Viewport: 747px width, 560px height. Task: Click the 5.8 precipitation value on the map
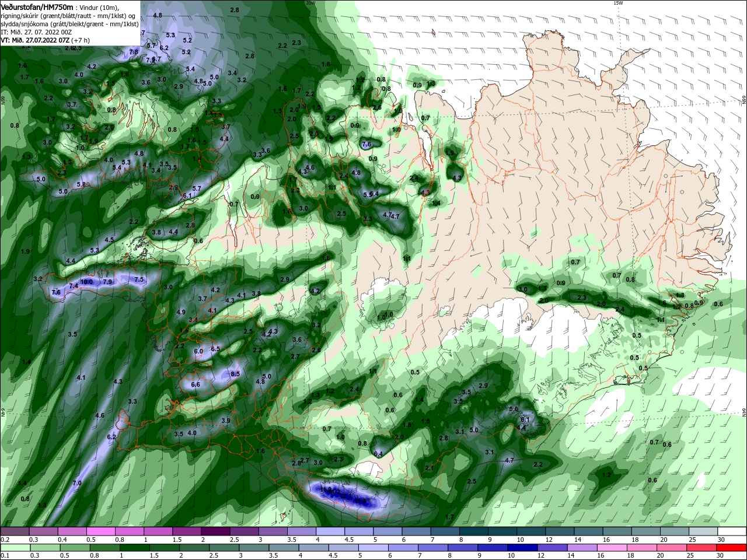pos(81,184)
